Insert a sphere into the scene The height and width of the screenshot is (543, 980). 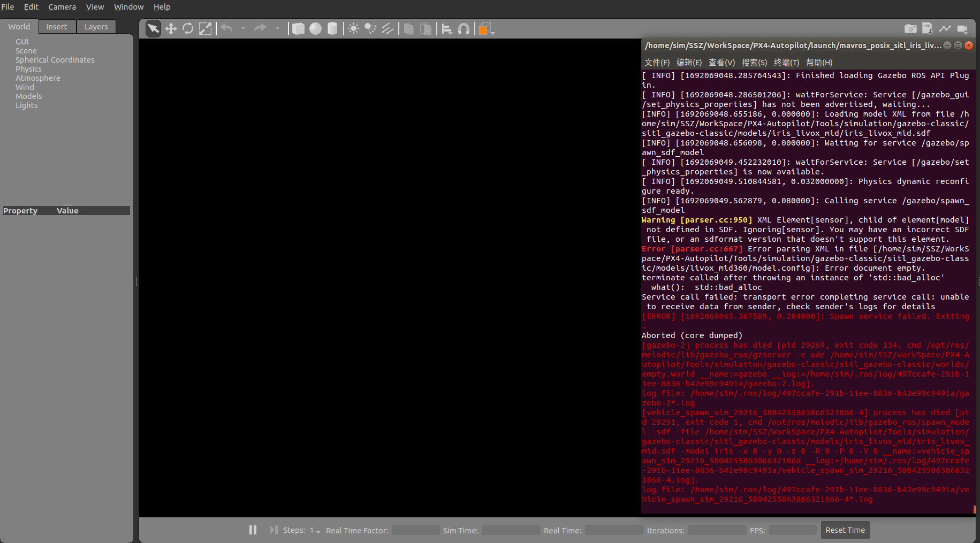click(x=315, y=28)
